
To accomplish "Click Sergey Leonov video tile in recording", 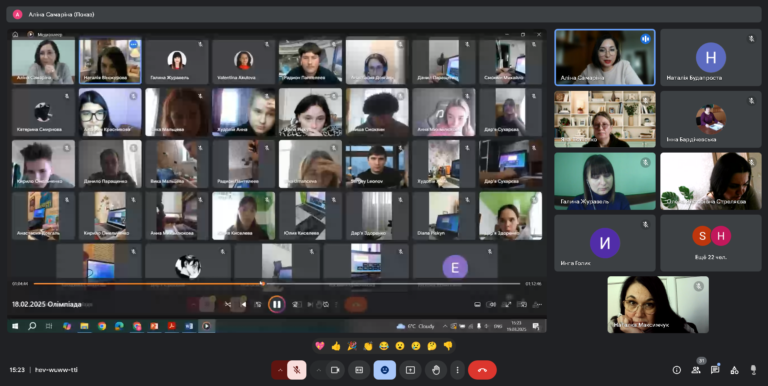I will coord(377,164).
